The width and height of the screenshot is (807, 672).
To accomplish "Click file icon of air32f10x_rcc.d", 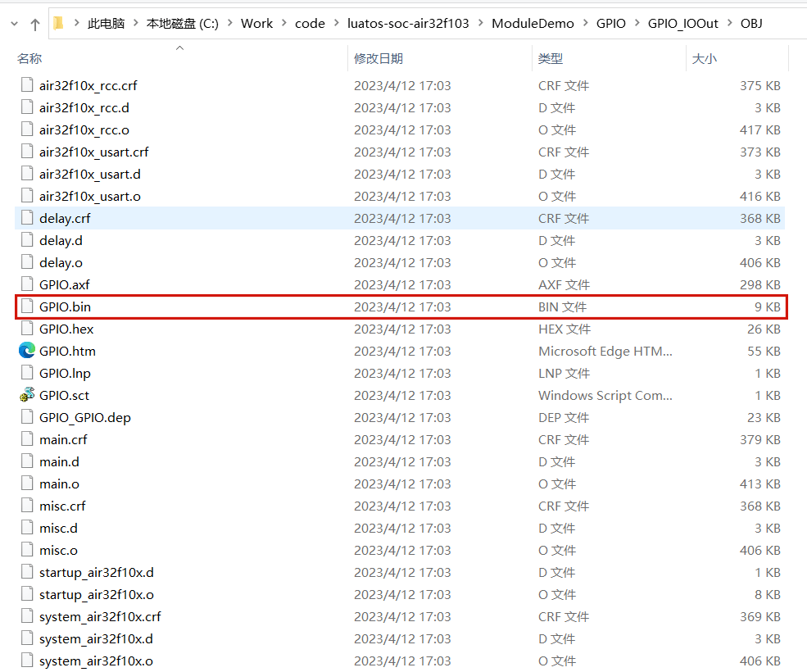I will click(27, 107).
